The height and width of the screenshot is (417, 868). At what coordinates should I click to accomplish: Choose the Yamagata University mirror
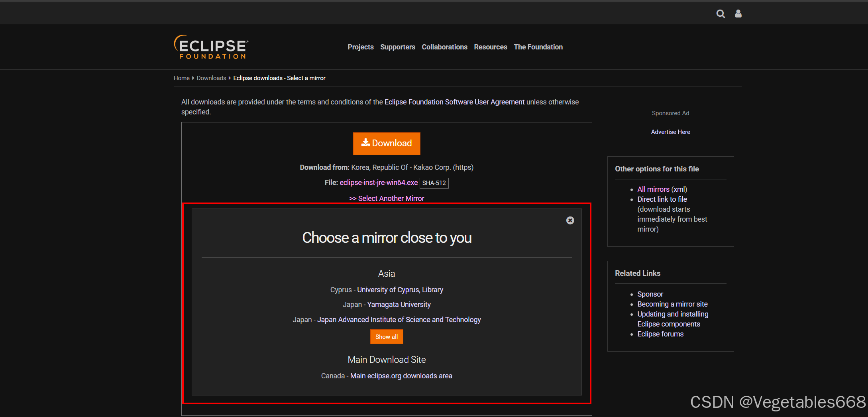(x=399, y=304)
